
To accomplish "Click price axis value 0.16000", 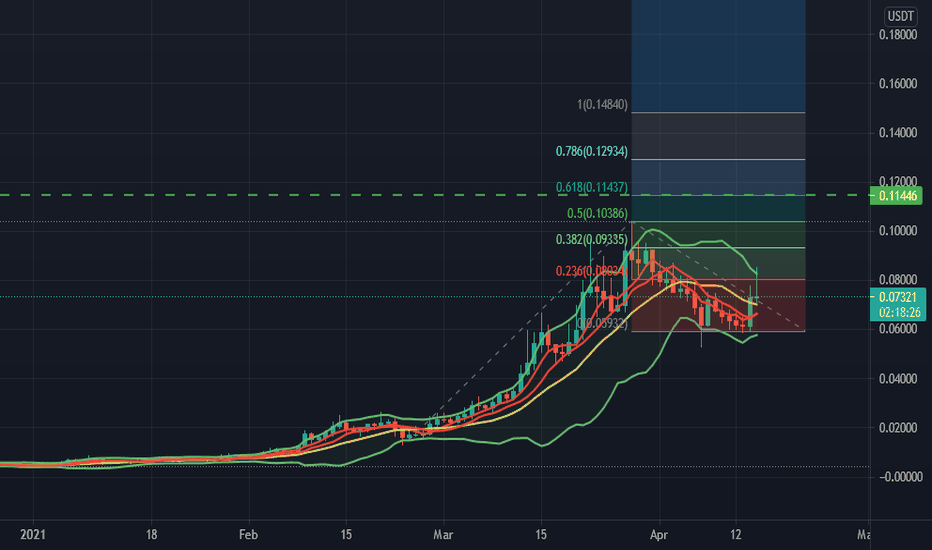I will [898, 84].
